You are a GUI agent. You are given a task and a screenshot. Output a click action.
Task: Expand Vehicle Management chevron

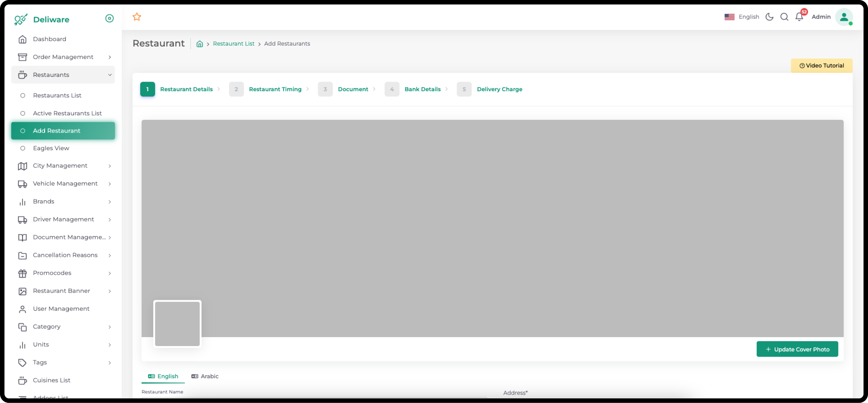click(x=109, y=184)
